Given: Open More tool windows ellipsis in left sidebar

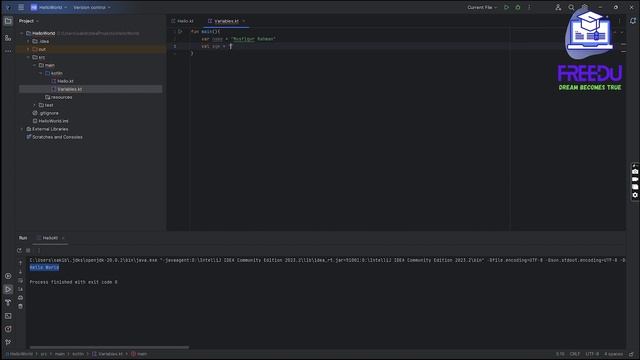Looking at the screenshot, I should click(8, 51).
